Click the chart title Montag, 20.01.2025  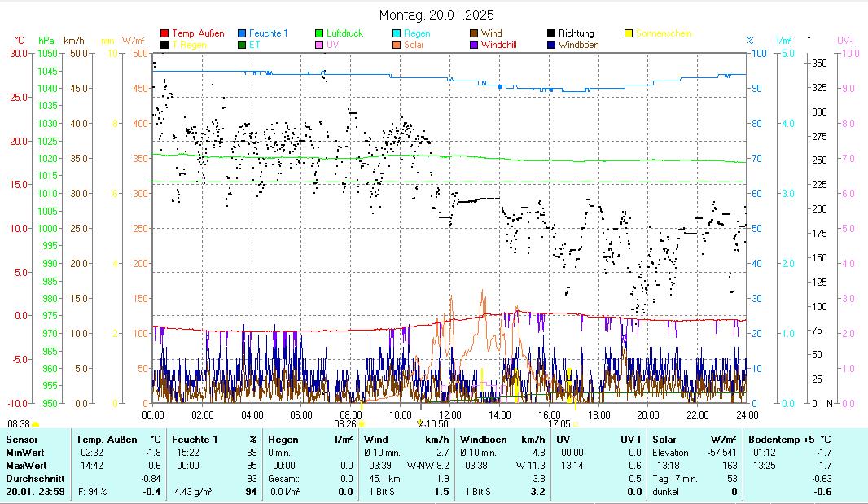click(436, 15)
